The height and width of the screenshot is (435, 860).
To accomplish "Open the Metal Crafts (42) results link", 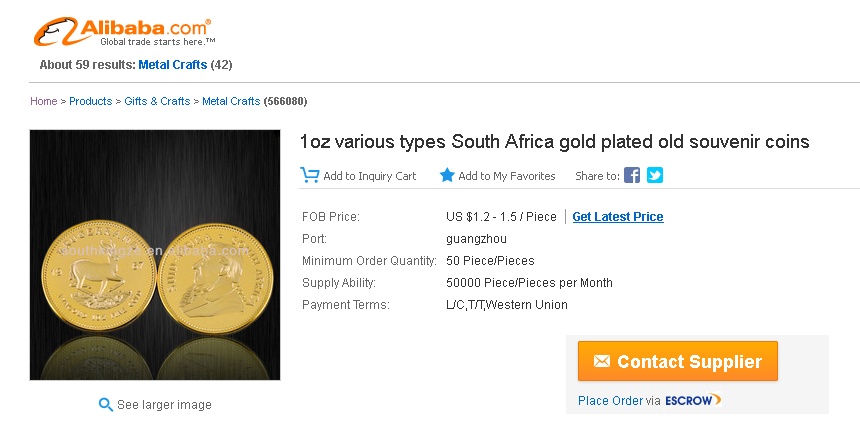I will point(173,65).
